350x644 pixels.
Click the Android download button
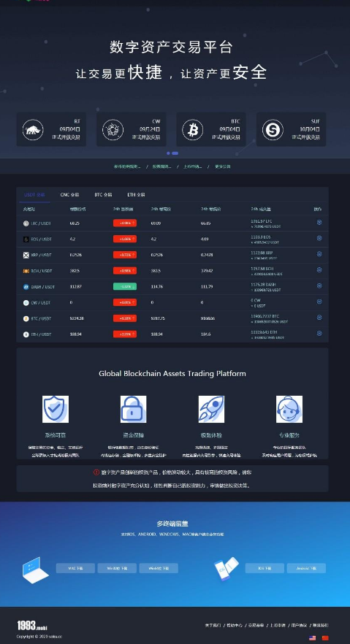pyautogui.click(x=306, y=568)
